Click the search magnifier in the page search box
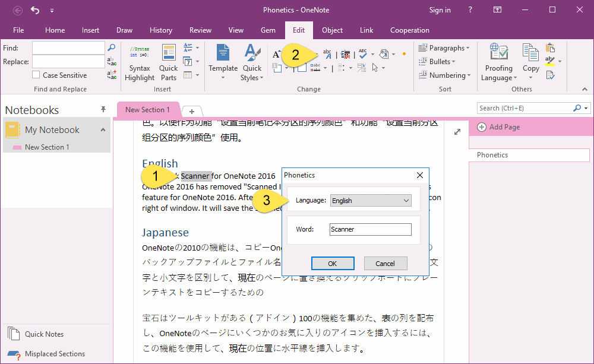 577,108
